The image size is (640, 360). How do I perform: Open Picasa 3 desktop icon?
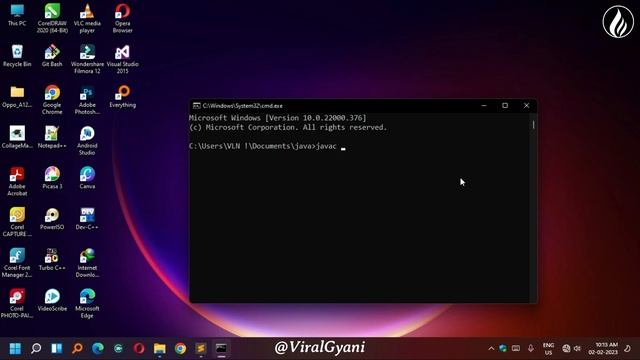coord(52,178)
